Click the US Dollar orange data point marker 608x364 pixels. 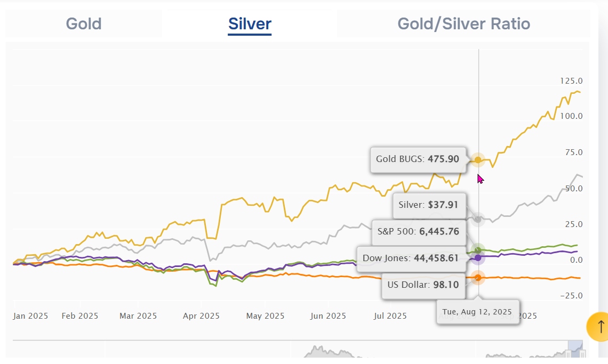[478, 278]
